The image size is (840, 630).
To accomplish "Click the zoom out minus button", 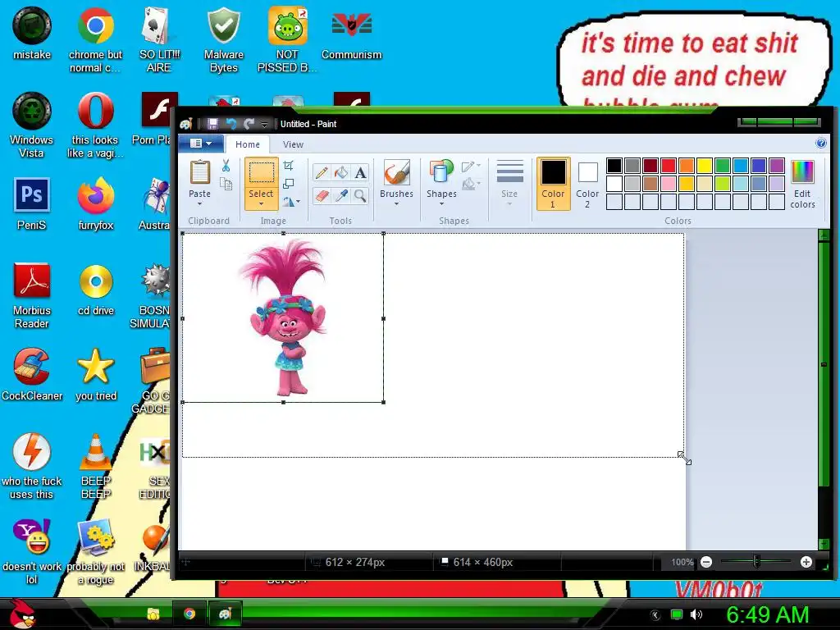I will [x=706, y=562].
